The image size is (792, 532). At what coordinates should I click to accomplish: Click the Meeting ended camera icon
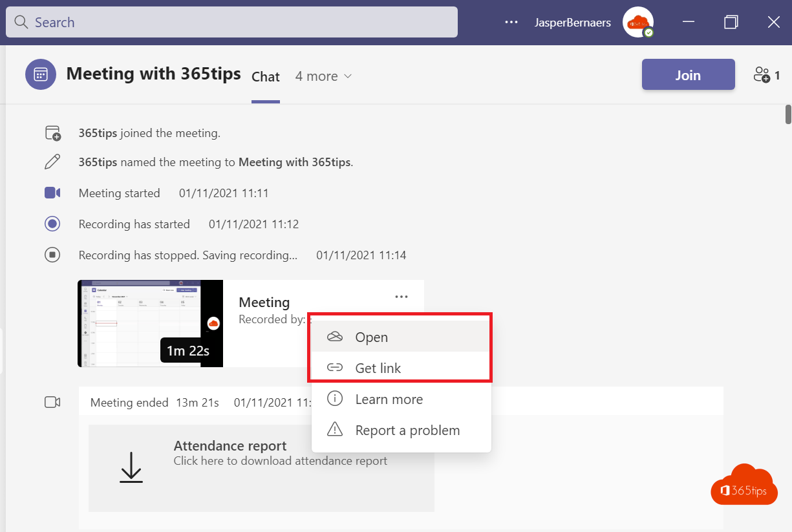[x=52, y=403]
